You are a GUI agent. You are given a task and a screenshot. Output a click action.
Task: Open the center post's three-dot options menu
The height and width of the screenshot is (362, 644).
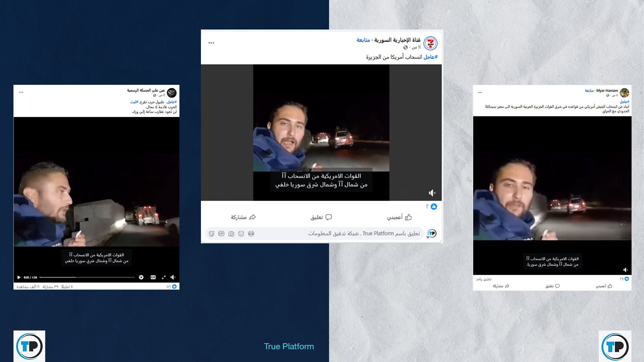coord(211,43)
